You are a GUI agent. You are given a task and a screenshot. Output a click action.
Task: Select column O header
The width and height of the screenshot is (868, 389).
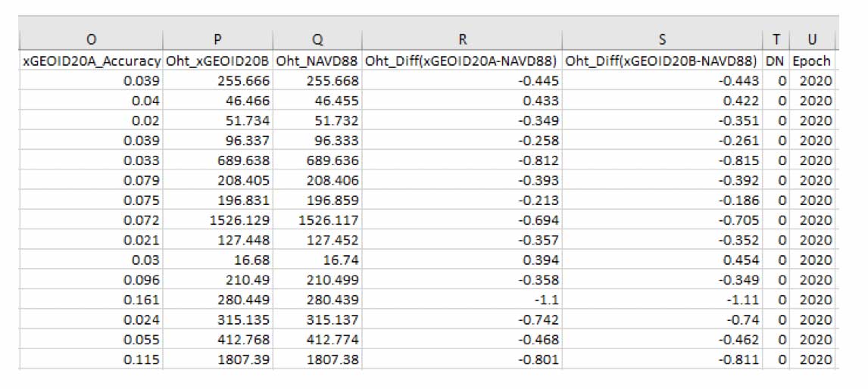[90, 40]
